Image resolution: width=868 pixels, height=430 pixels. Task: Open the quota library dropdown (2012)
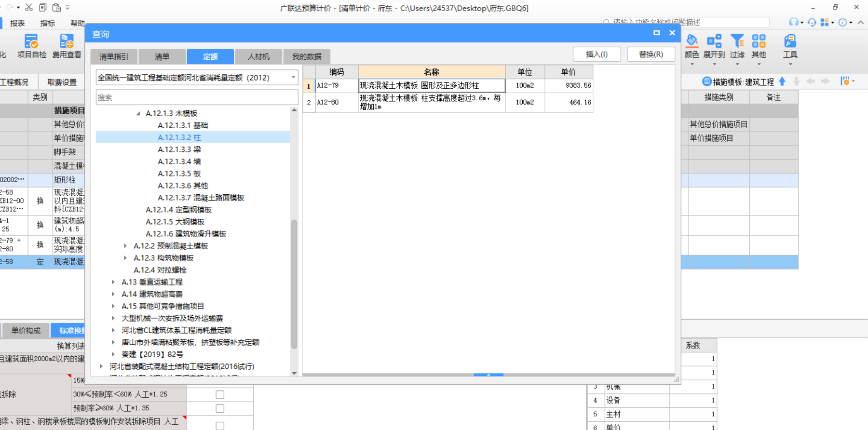pos(293,77)
